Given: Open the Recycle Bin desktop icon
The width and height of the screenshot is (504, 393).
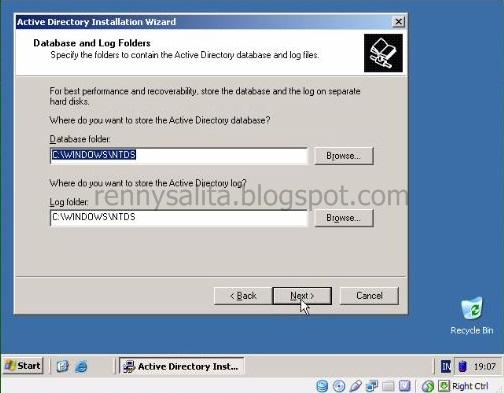Looking at the screenshot, I should coord(471,315).
